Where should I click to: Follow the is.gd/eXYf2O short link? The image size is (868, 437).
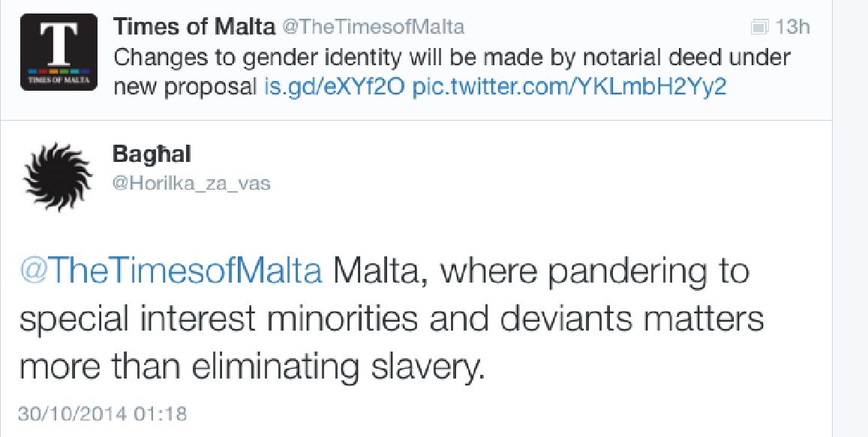(x=335, y=87)
